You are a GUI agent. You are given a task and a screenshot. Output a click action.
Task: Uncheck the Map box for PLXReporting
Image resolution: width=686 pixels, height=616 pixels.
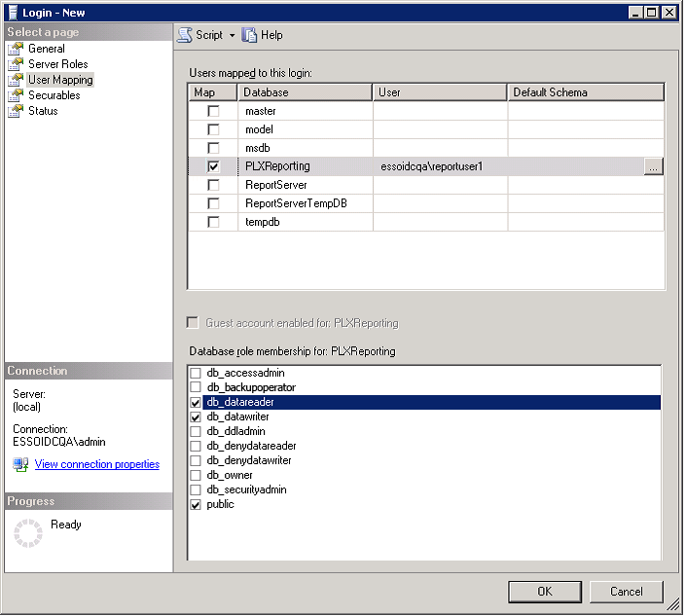tap(213, 166)
